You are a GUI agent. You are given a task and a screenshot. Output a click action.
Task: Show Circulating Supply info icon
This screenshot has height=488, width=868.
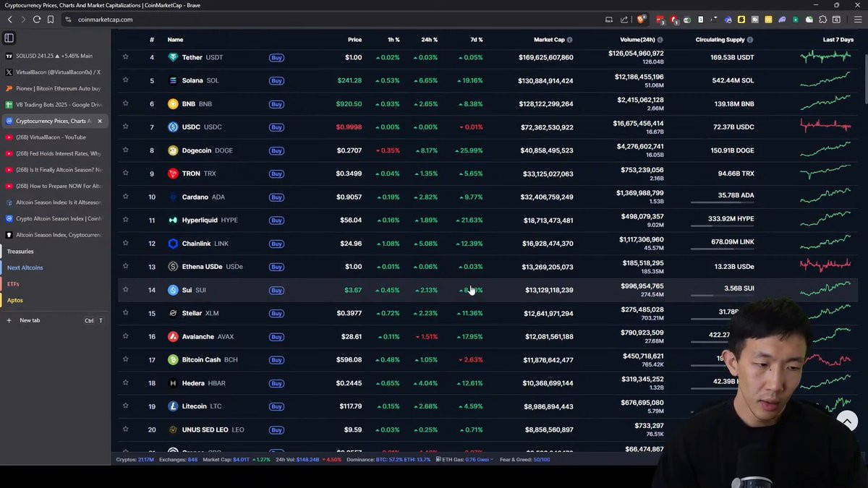coord(749,40)
